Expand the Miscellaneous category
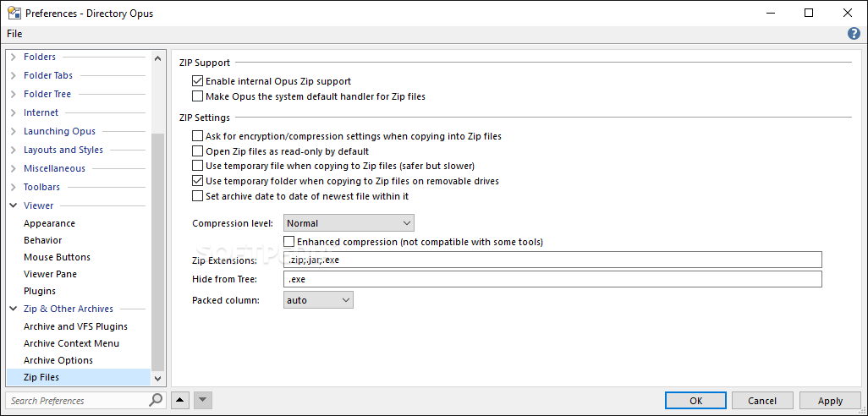This screenshot has height=416, width=868. (14, 168)
